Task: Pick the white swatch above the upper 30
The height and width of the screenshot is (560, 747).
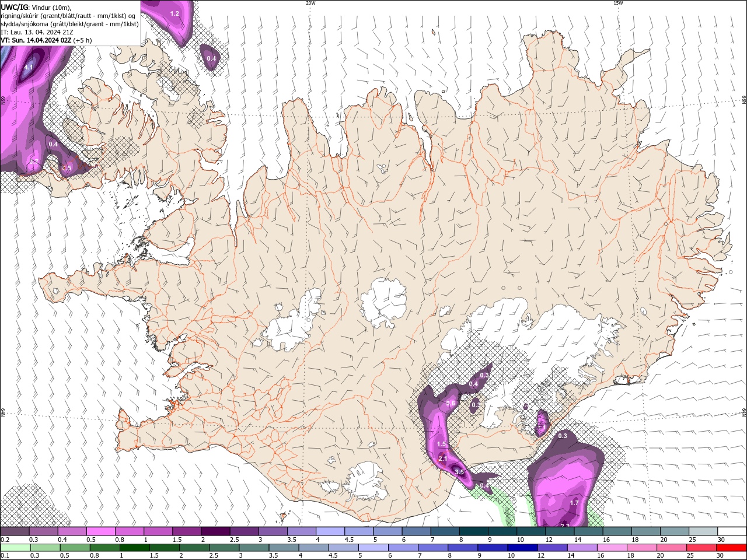Action: (732, 531)
